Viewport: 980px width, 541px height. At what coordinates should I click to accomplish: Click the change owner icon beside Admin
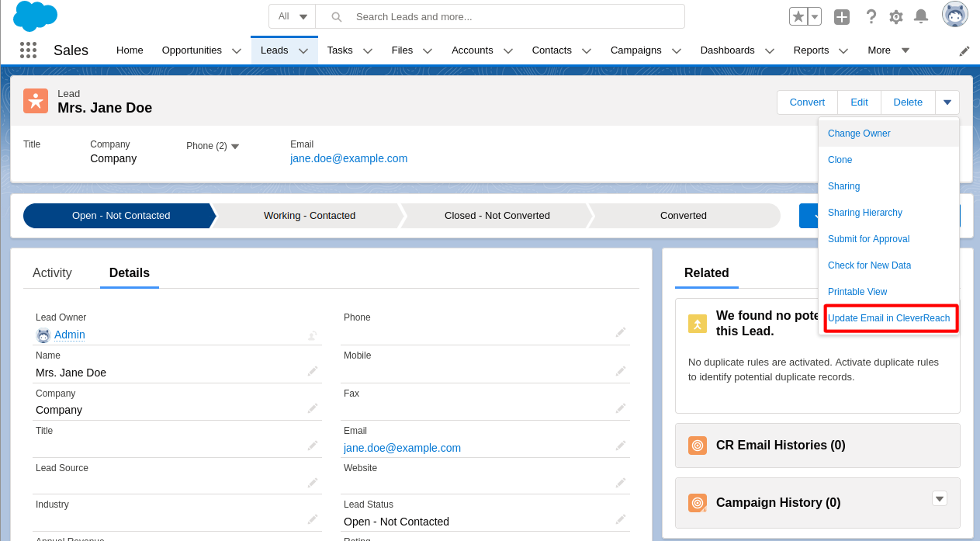point(312,335)
